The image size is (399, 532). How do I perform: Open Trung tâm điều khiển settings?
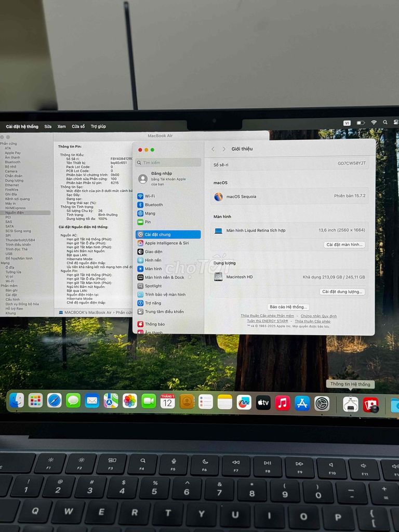click(168, 312)
